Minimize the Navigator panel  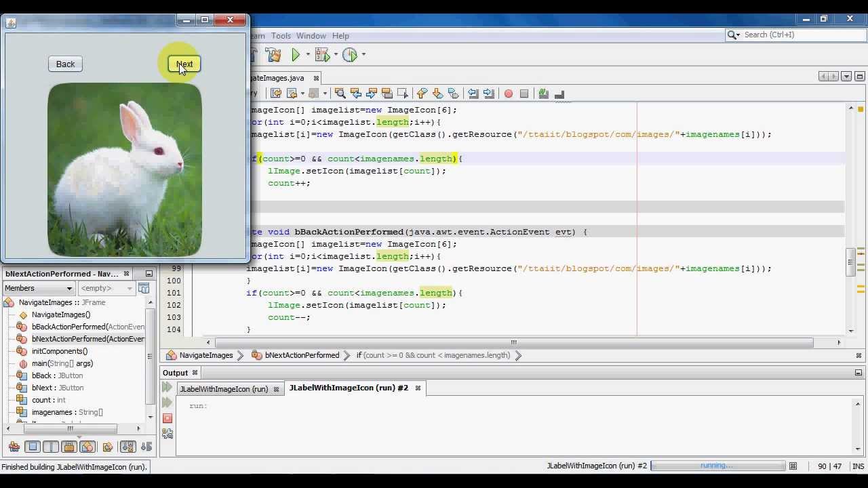click(x=149, y=274)
